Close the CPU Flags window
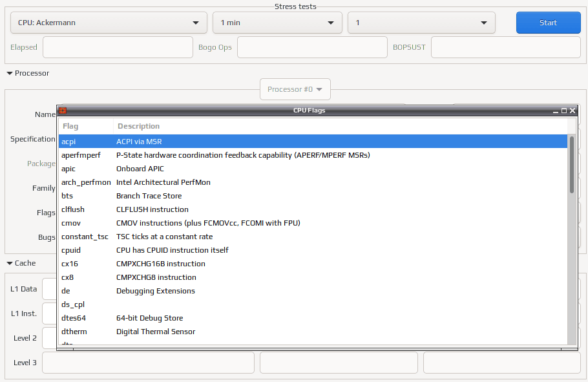 click(x=572, y=111)
